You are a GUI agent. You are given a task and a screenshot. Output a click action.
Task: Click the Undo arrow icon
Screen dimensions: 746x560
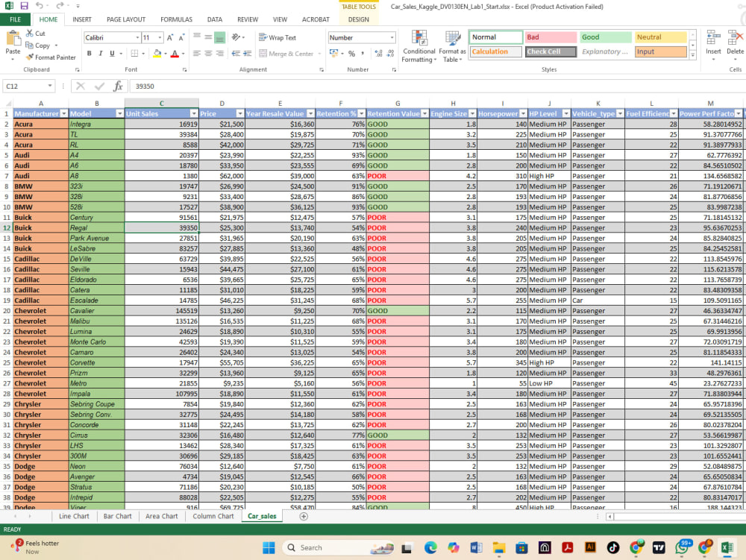tap(40, 6)
